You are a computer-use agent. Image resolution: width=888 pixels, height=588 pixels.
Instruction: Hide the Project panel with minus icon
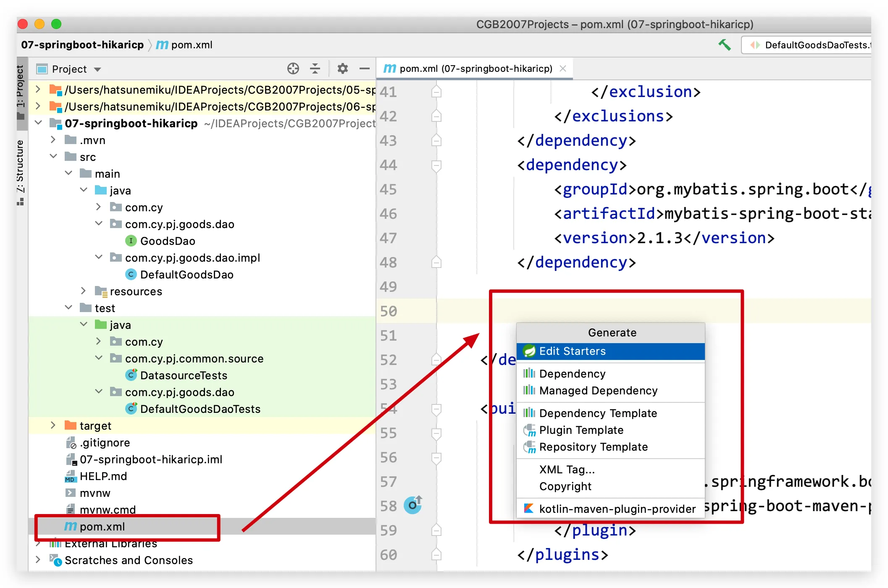click(365, 68)
